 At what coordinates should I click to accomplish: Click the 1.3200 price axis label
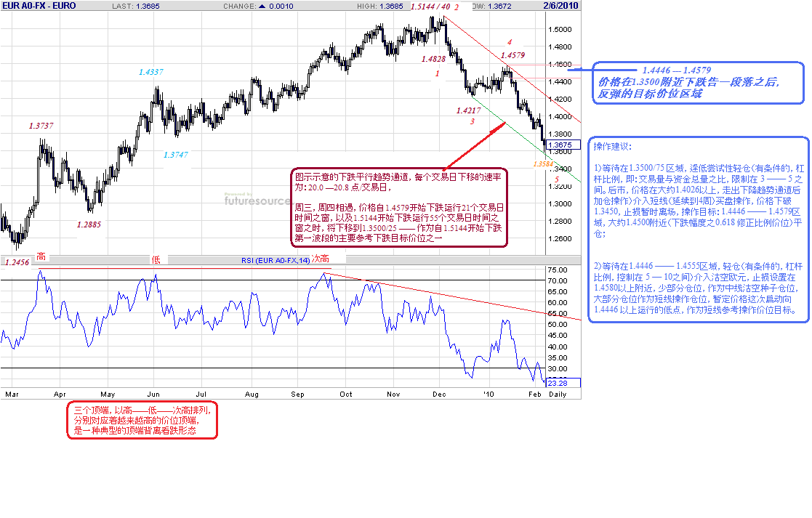(560, 186)
